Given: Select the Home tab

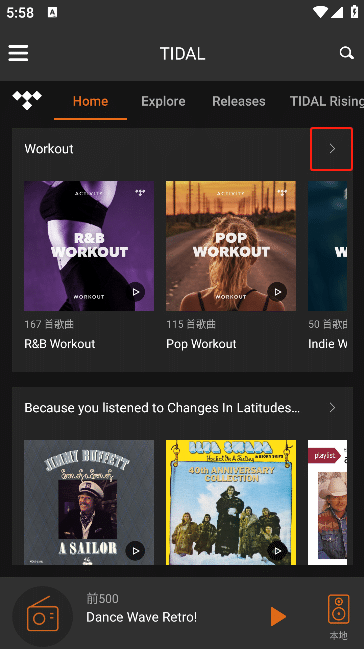Looking at the screenshot, I should [90, 101].
